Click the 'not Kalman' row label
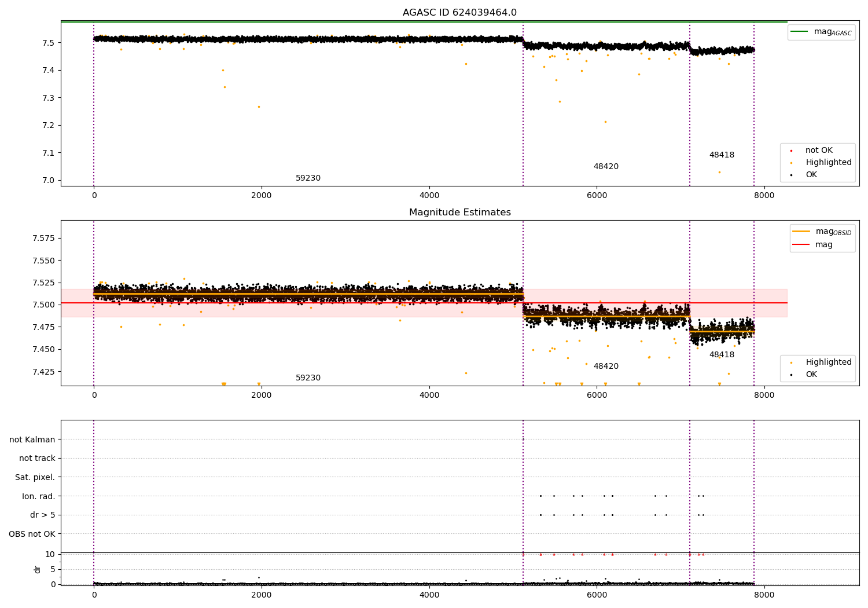 [32, 440]
